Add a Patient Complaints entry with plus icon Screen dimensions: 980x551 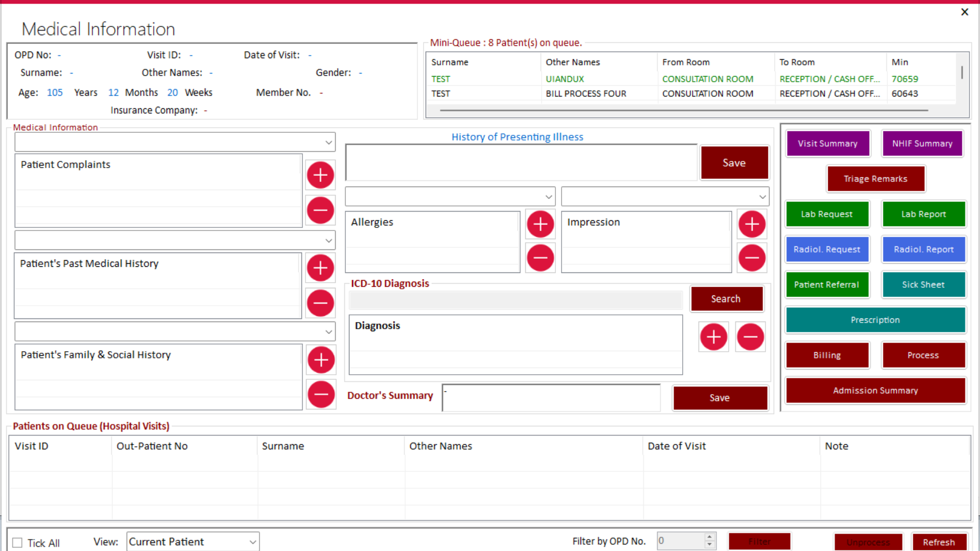pos(320,175)
